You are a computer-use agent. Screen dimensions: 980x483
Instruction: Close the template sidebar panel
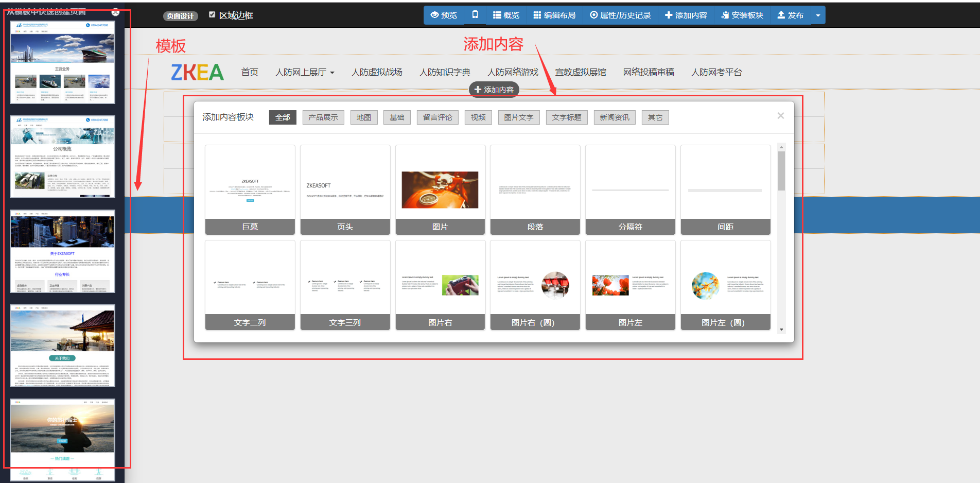click(115, 12)
